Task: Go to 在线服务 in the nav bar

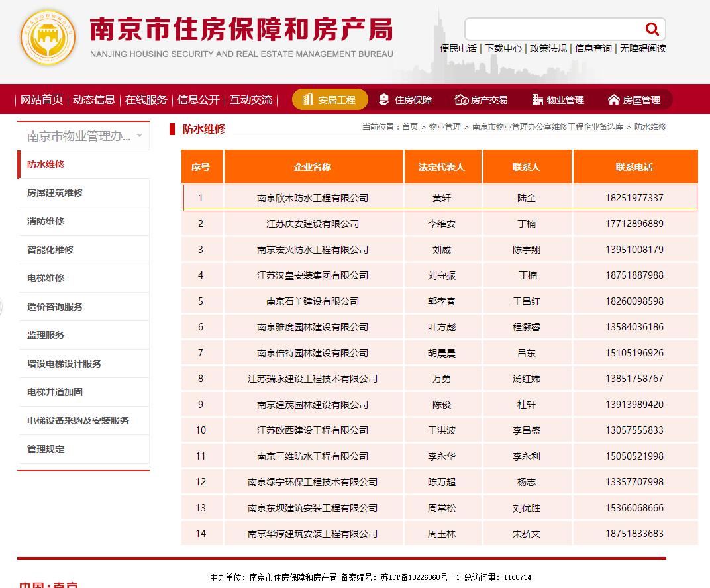Action: (146, 99)
